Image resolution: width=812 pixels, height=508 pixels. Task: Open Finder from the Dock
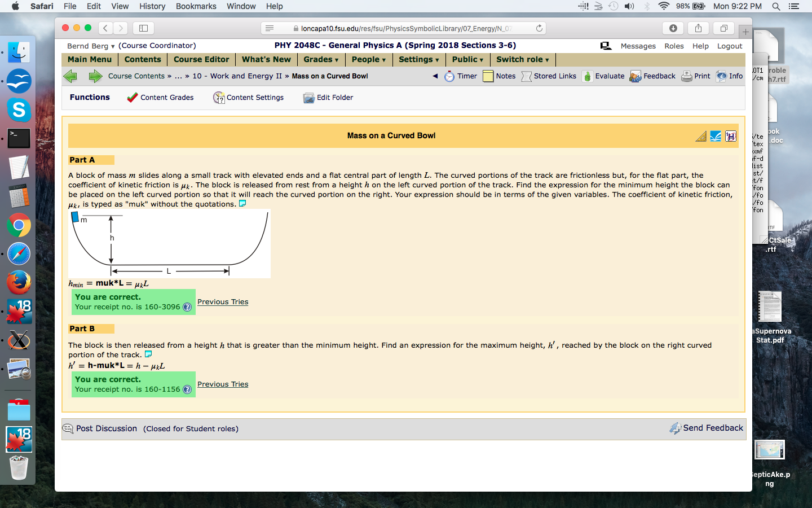coord(19,52)
